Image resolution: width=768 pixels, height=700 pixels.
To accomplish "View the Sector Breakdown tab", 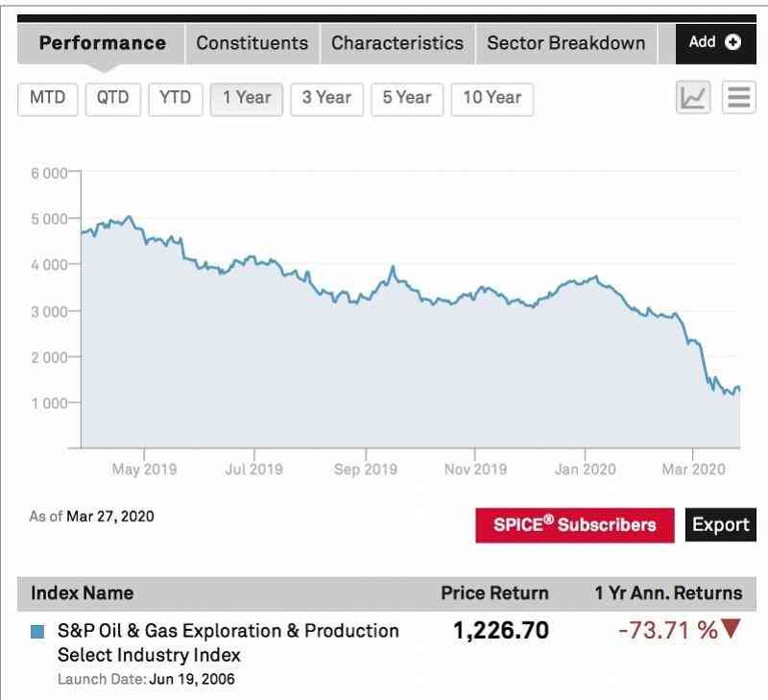I will click(565, 43).
